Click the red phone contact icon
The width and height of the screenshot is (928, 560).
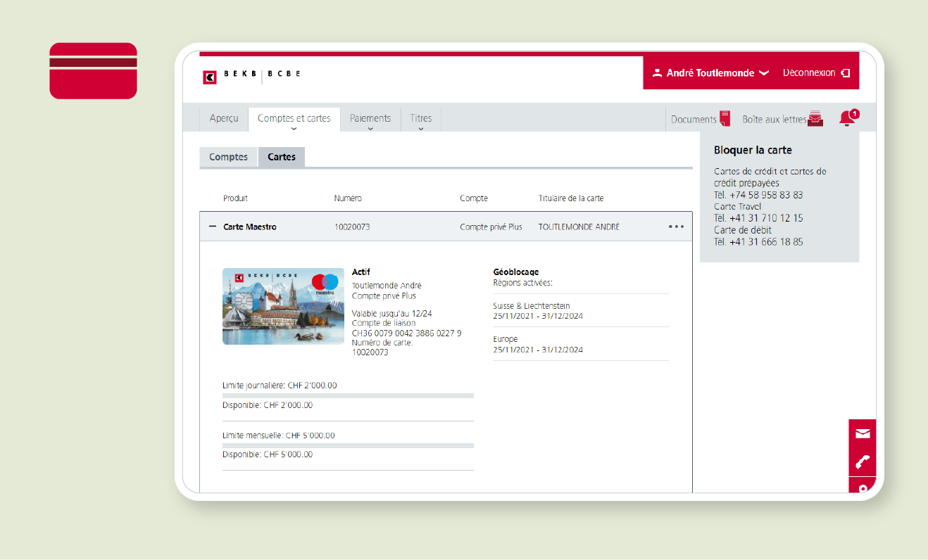862,462
